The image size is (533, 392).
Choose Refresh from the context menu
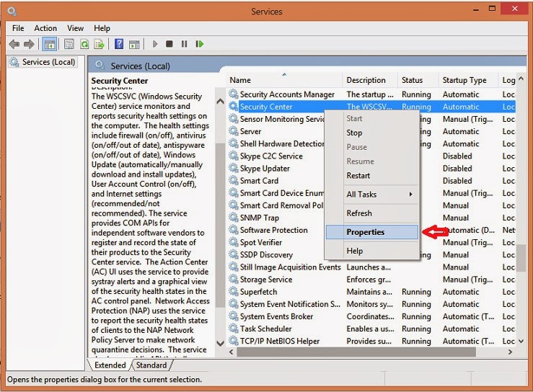pos(372,213)
